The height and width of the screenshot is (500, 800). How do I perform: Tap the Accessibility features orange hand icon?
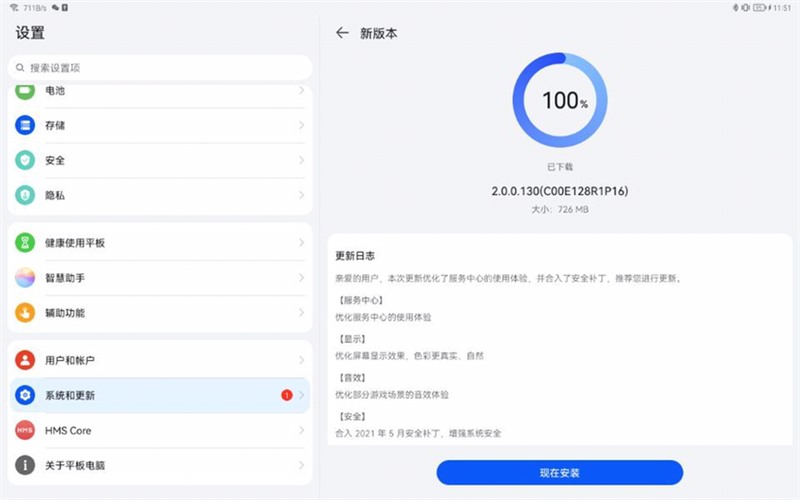(x=24, y=313)
